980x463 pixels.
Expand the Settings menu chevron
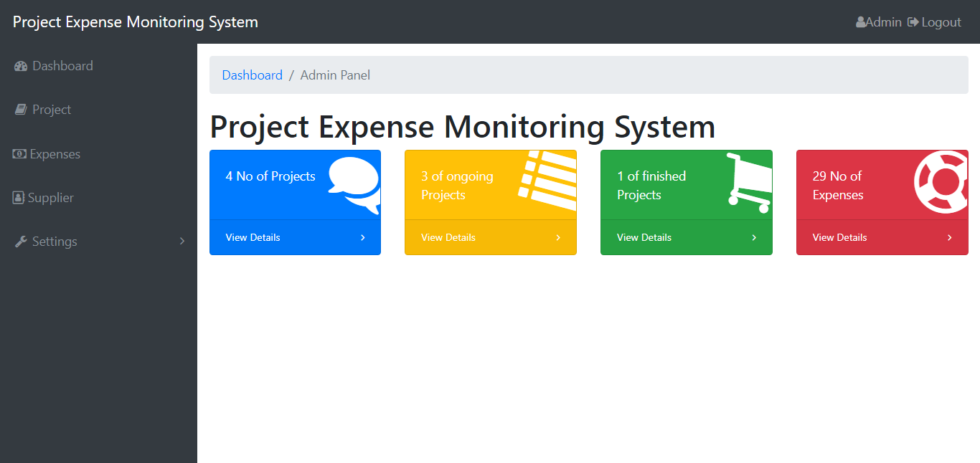182,242
